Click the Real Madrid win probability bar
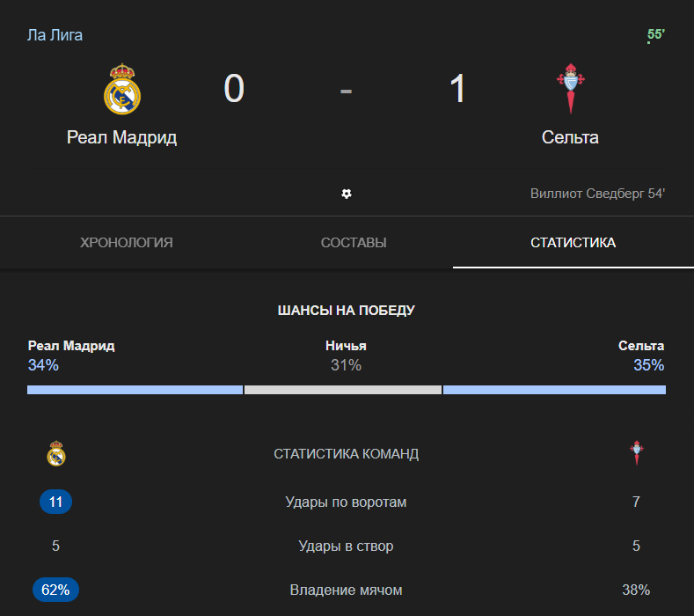694x616 pixels. pos(135,390)
